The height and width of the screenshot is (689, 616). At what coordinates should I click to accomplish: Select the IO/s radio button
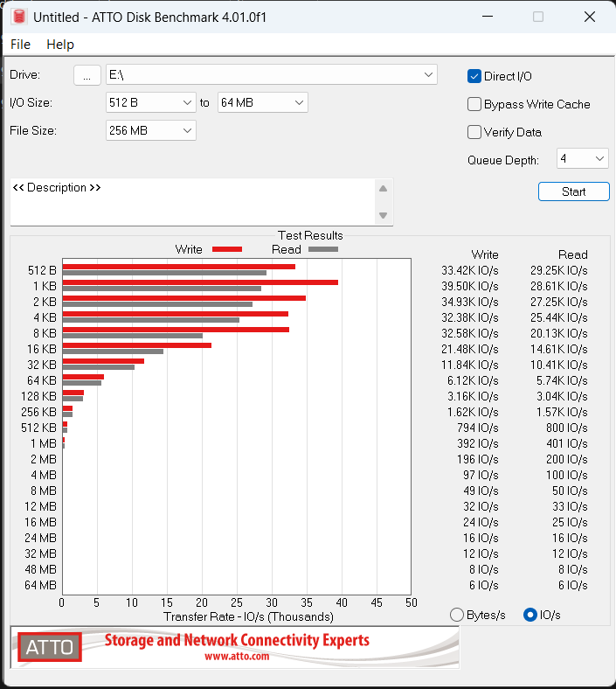tap(529, 615)
